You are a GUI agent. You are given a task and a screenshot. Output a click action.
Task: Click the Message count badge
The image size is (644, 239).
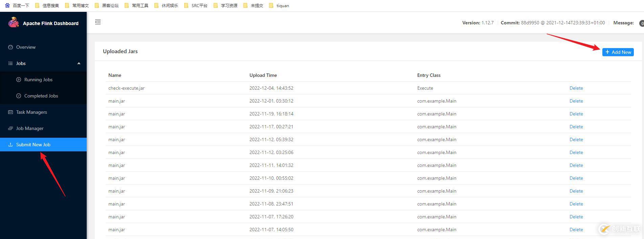coord(642,23)
